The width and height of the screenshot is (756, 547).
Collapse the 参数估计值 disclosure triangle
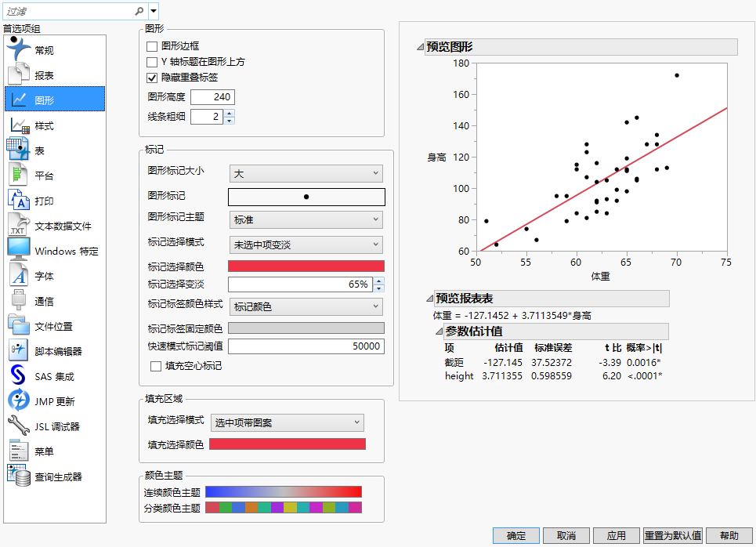click(439, 331)
